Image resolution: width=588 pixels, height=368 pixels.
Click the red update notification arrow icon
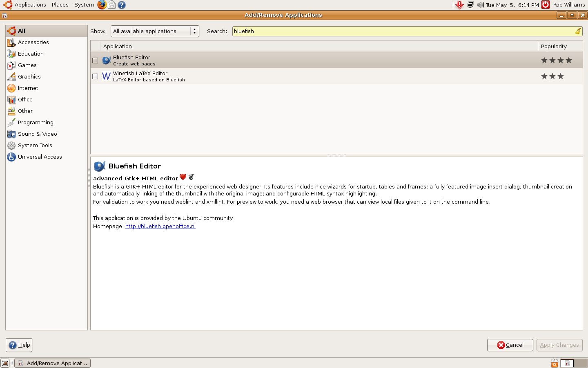tap(460, 5)
